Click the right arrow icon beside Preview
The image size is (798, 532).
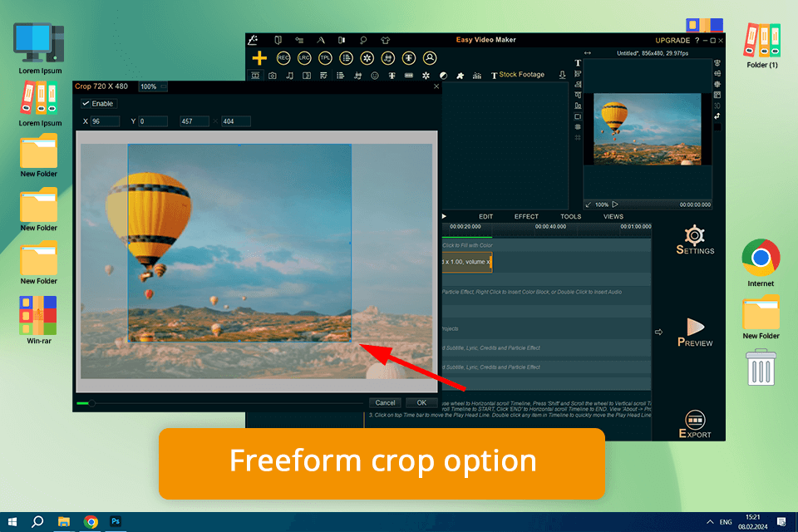click(658, 332)
